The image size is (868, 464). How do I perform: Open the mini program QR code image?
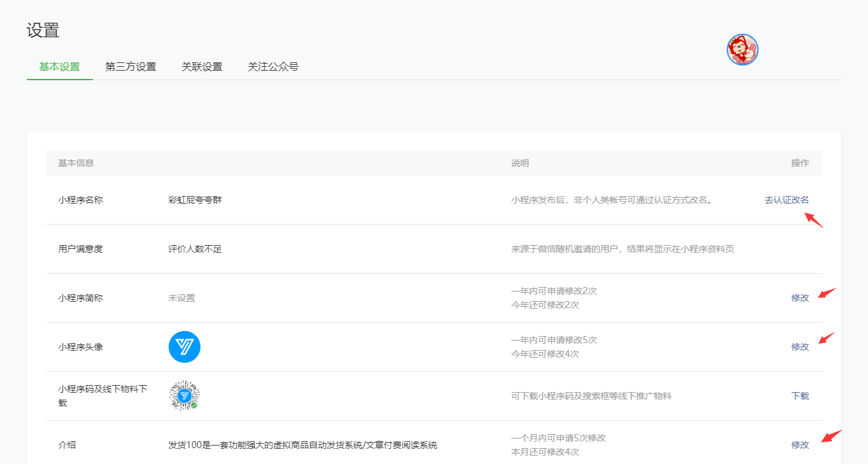pyautogui.click(x=185, y=396)
